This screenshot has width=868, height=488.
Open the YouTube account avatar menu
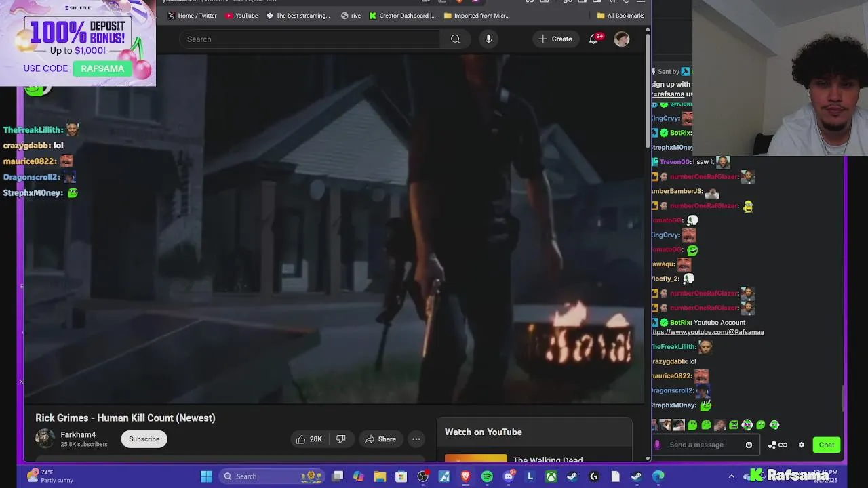[621, 39]
